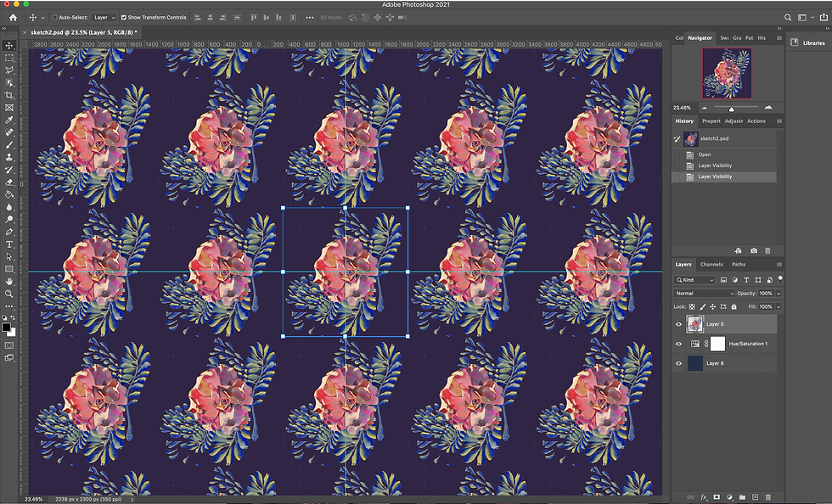Click the Navigator preview thumbnail
Image resolution: width=832 pixels, height=504 pixels.
pos(727,73)
